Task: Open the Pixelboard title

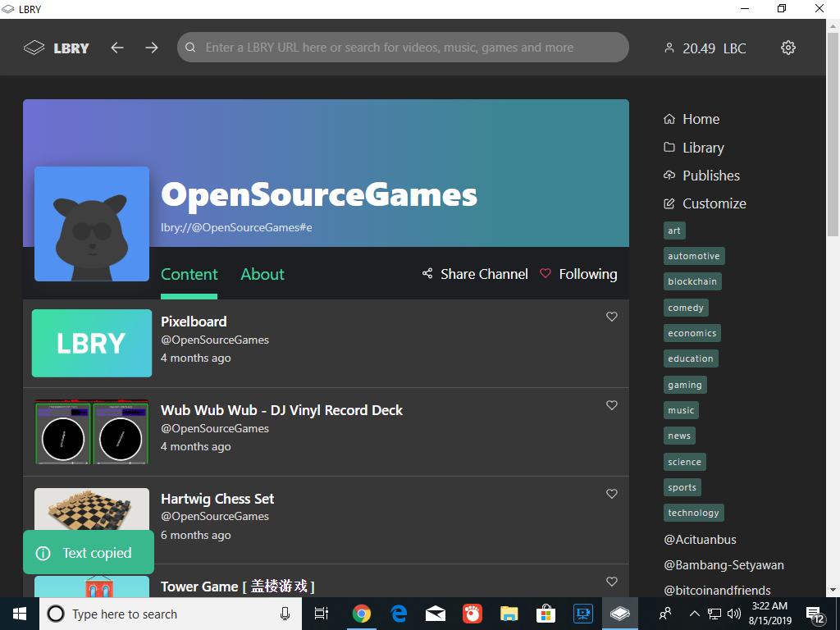Action: tap(194, 322)
